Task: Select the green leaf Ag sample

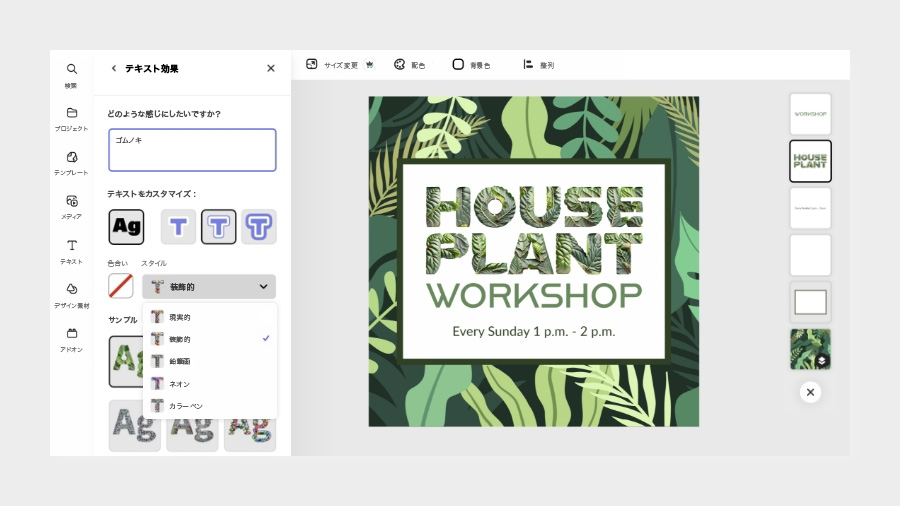Action: [x=126, y=361]
